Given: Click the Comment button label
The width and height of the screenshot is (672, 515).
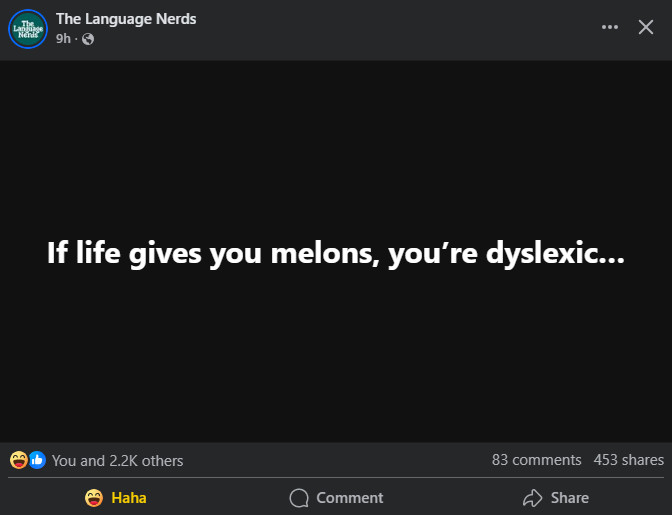Looking at the screenshot, I should 350,497.
